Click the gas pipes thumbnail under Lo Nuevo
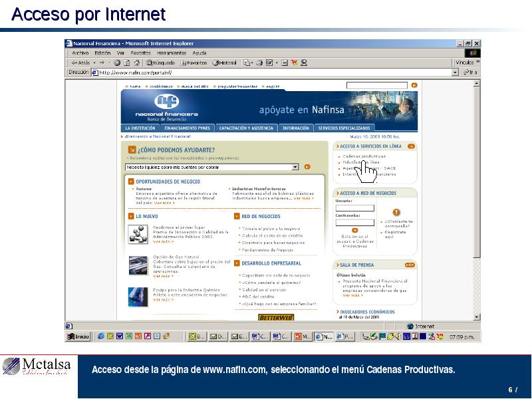 [138, 265]
